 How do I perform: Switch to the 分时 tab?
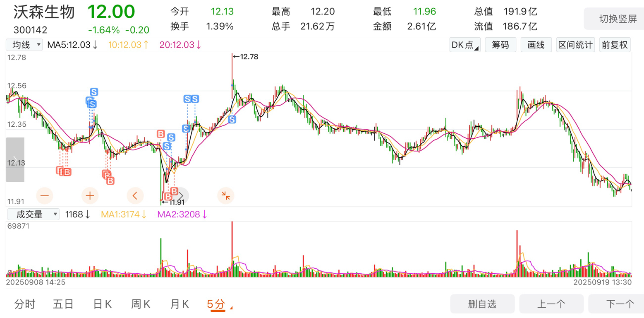point(25,305)
